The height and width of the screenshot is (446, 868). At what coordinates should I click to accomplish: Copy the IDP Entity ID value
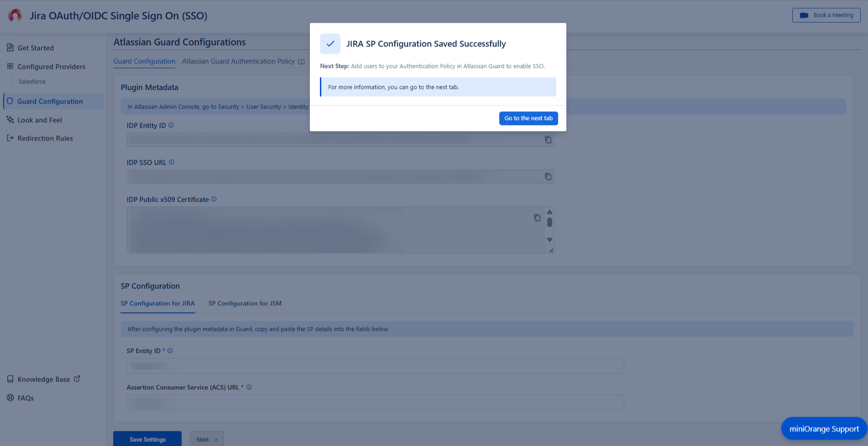(548, 140)
